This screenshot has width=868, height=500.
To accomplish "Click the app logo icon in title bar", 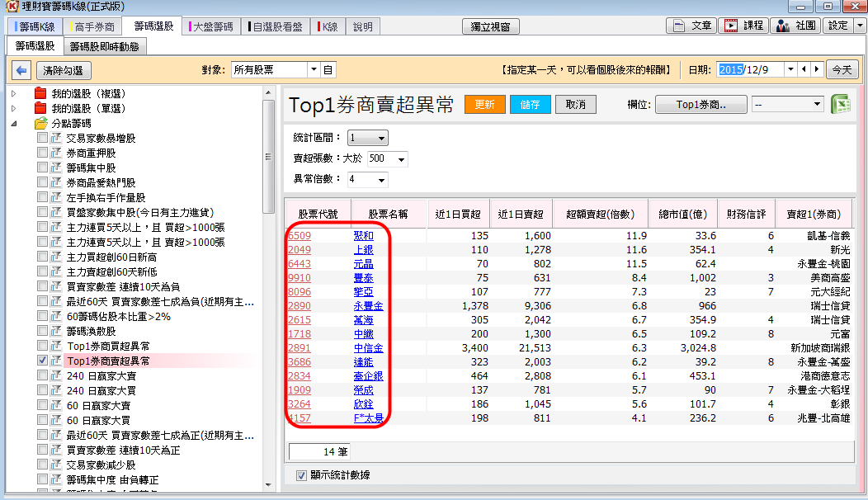I will click(11, 7).
